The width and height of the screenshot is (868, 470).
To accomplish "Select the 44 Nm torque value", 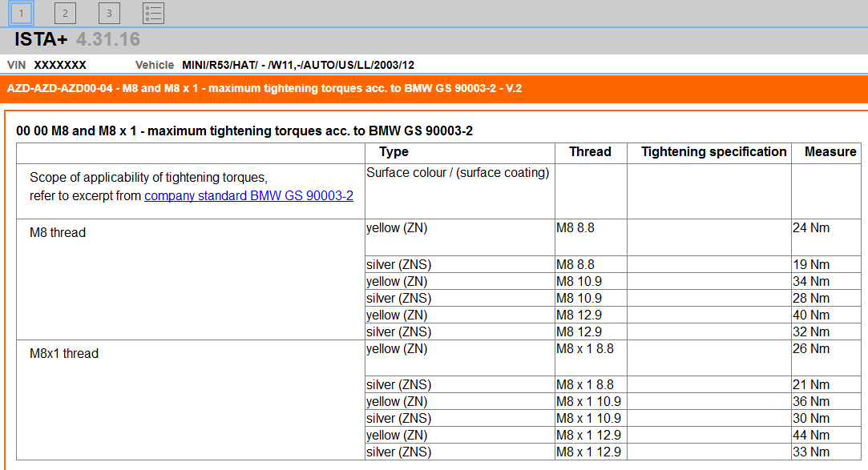I will pos(811,436).
